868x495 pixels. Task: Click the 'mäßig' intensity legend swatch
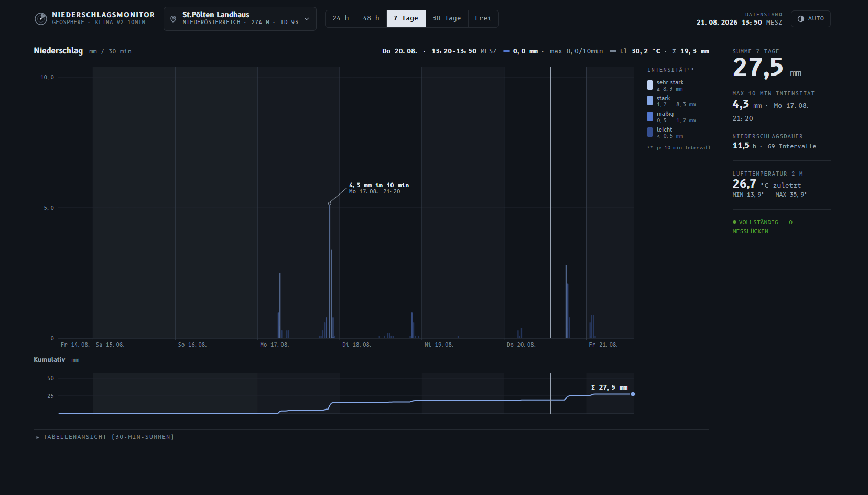[650, 116]
